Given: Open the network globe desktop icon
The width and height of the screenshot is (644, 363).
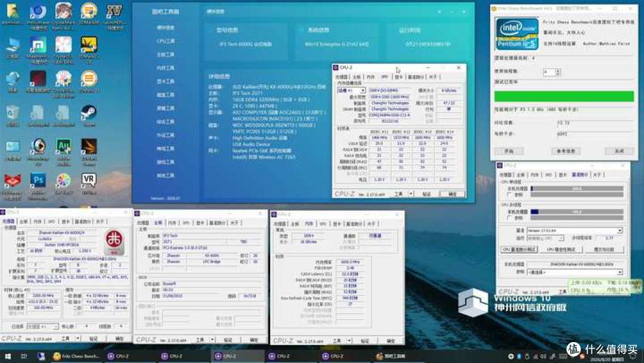Looking at the screenshot, I should pos(13,79).
